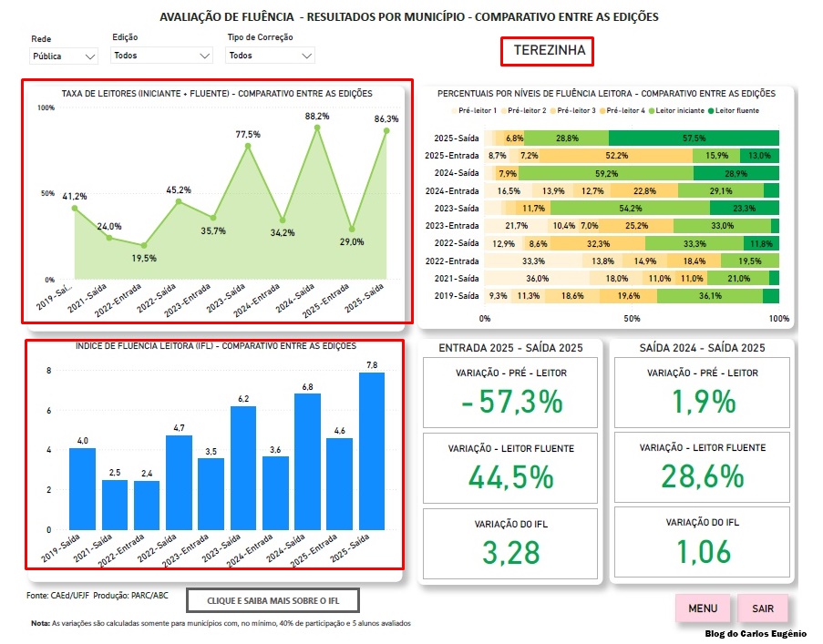Screen dimensions: 823x644
Task: Click the 2025-Saída bar showing 7,8
Action: click(x=372, y=451)
